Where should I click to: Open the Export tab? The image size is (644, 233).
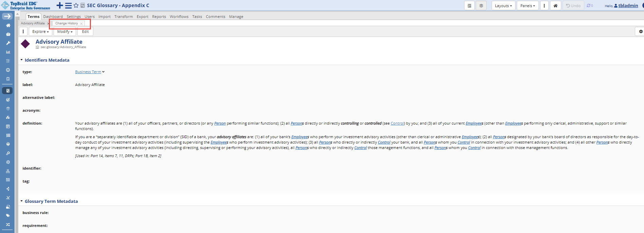coord(143,17)
